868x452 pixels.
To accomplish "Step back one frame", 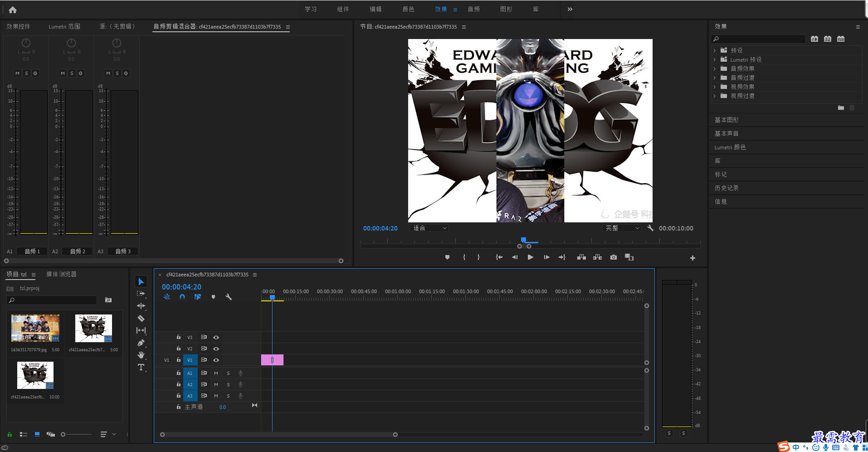I will 515,257.
